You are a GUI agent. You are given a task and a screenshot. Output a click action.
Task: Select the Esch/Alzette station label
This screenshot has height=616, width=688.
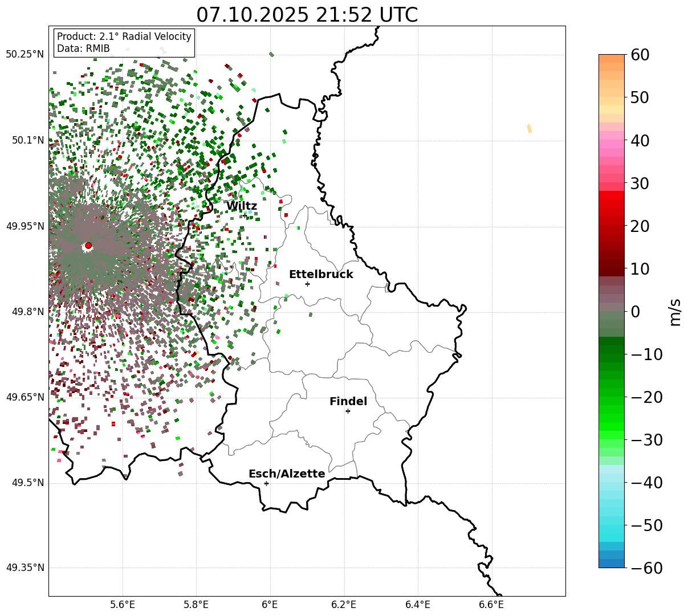click(x=287, y=474)
